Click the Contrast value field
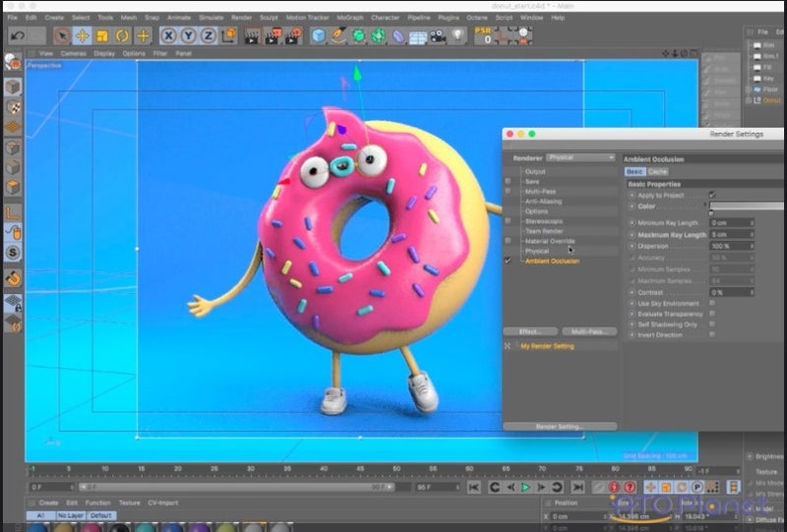The image size is (787, 532). tap(732, 292)
